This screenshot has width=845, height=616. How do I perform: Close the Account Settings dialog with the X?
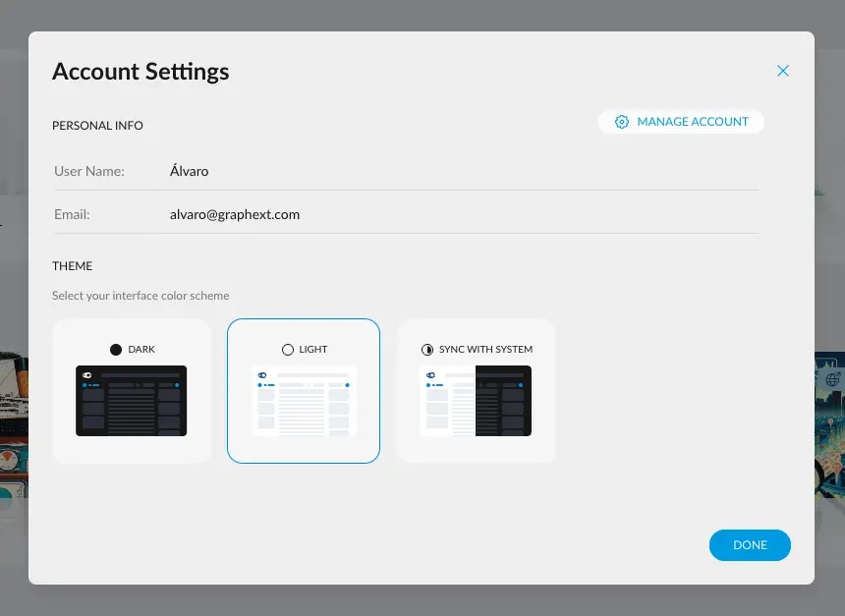(783, 70)
